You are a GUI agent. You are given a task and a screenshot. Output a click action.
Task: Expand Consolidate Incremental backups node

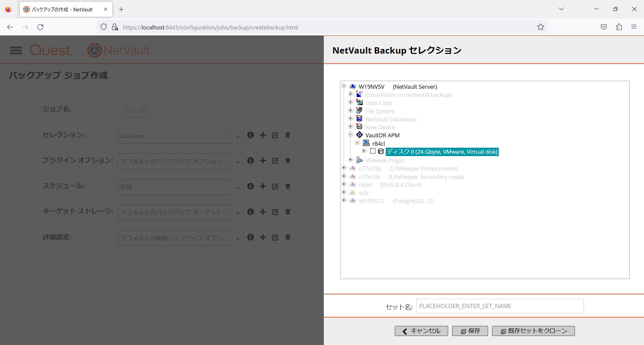point(351,94)
